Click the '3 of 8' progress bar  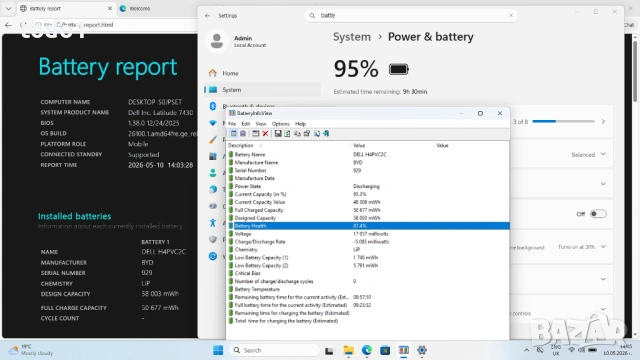[563, 121]
